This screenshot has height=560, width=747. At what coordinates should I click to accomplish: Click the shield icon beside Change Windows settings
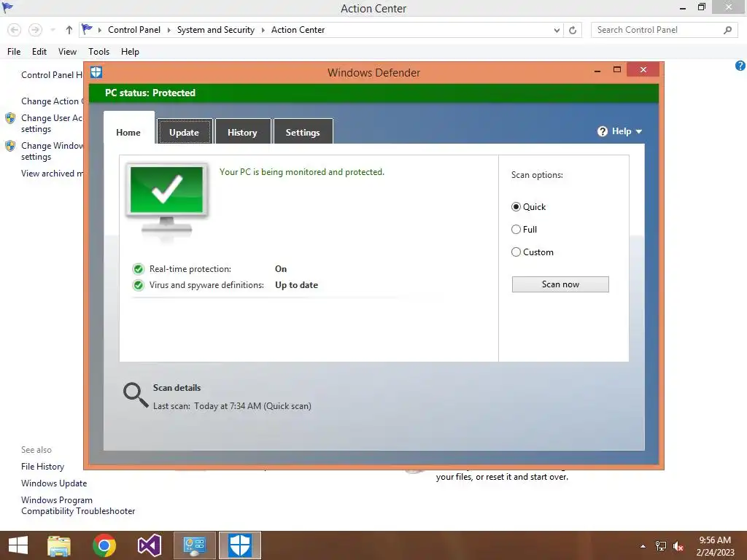tap(10, 146)
